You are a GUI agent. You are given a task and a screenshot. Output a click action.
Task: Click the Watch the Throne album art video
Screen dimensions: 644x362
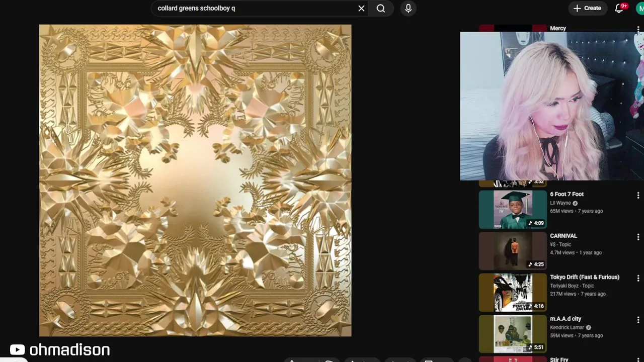pos(195,180)
